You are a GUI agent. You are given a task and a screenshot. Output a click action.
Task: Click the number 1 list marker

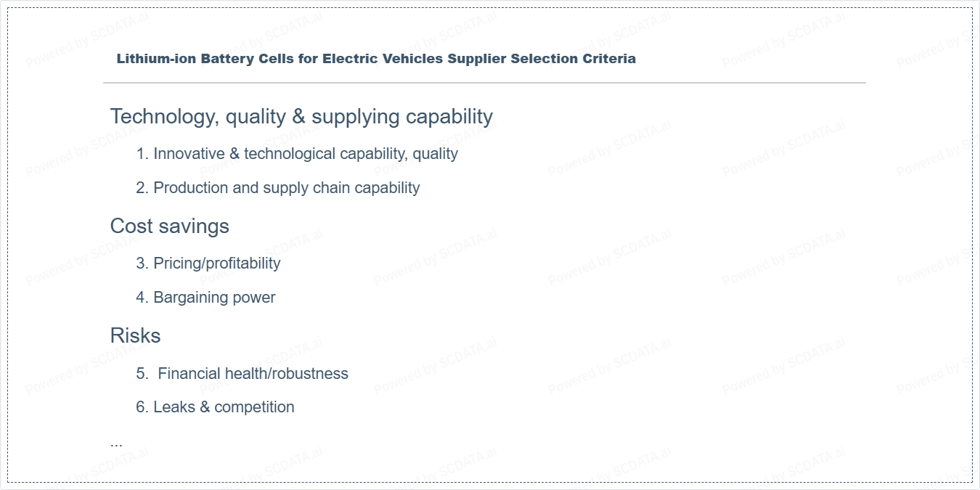pyautogui.click(x=142, y=154)
